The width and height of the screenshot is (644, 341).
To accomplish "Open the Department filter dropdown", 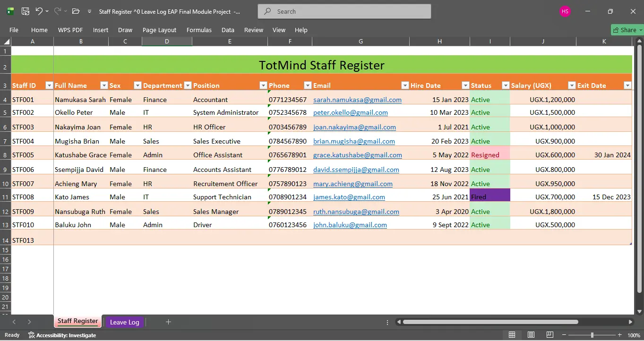I will 188,85.
